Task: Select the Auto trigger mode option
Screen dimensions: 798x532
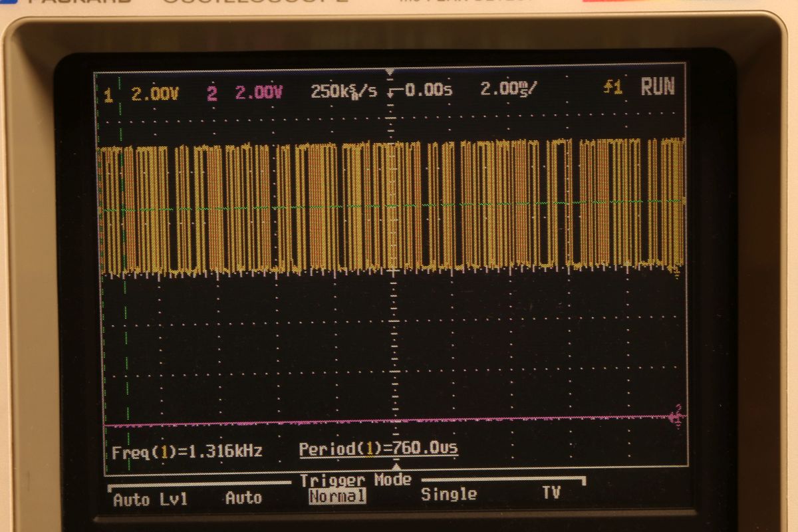Action: 243,497
